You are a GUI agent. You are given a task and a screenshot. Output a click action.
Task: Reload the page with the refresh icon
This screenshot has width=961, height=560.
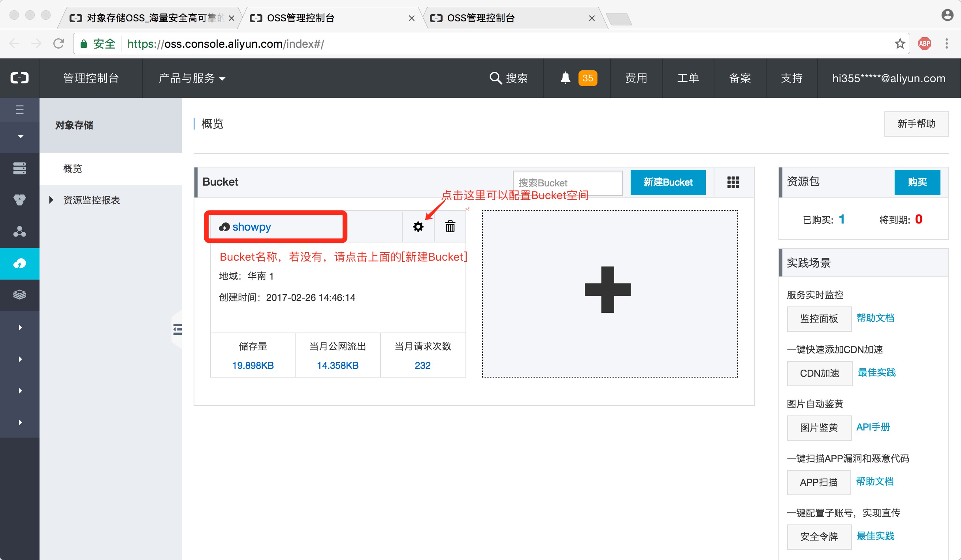pyautogui.click(x=58, y=43)
